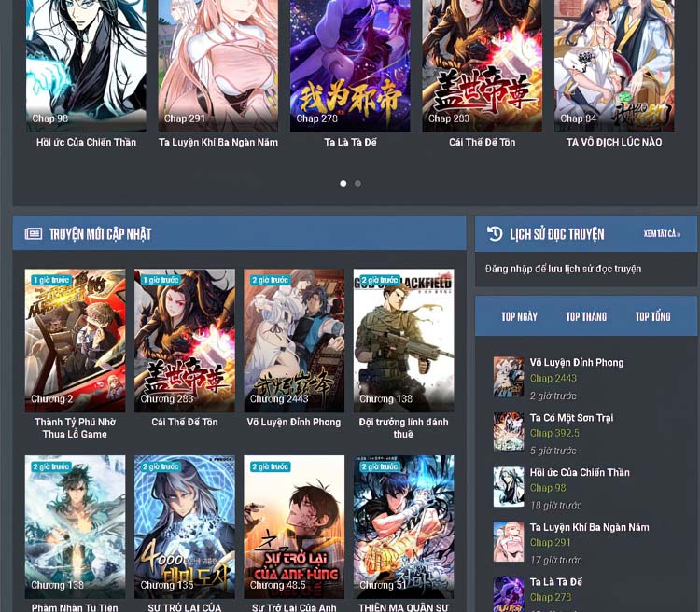The height and width of the screenshot is (612, 700).
Task: Open Chap 2443 link in ranking
Action: tap(553, 379)
